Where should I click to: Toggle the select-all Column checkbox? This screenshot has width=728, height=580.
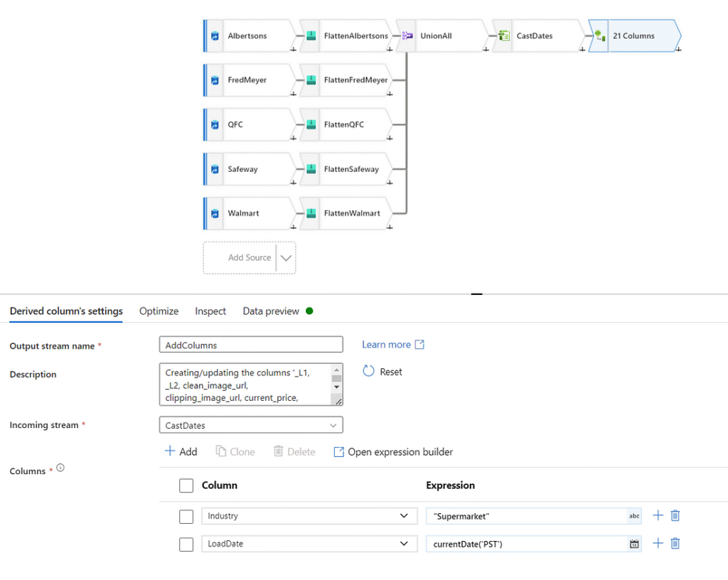point(186,485)
